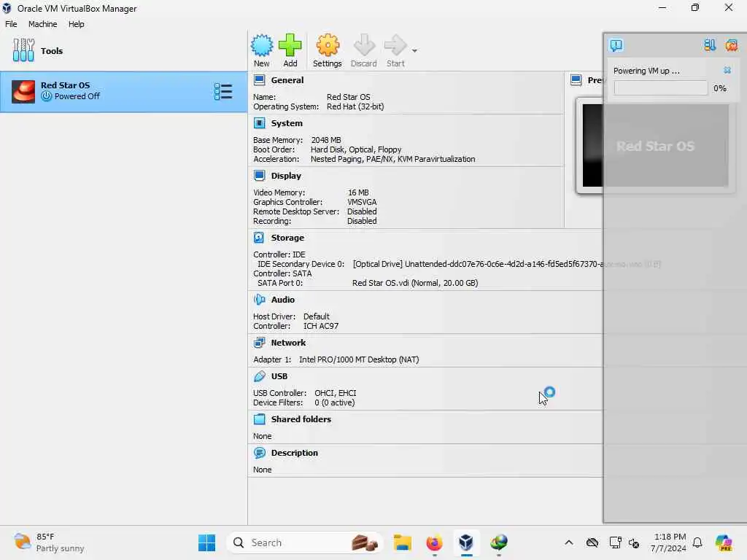Click the Preview section monitor icon

576,80
